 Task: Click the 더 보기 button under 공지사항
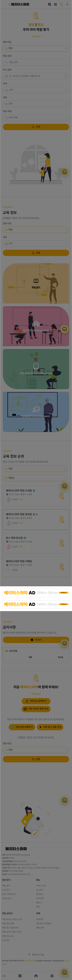pos(36,640)
